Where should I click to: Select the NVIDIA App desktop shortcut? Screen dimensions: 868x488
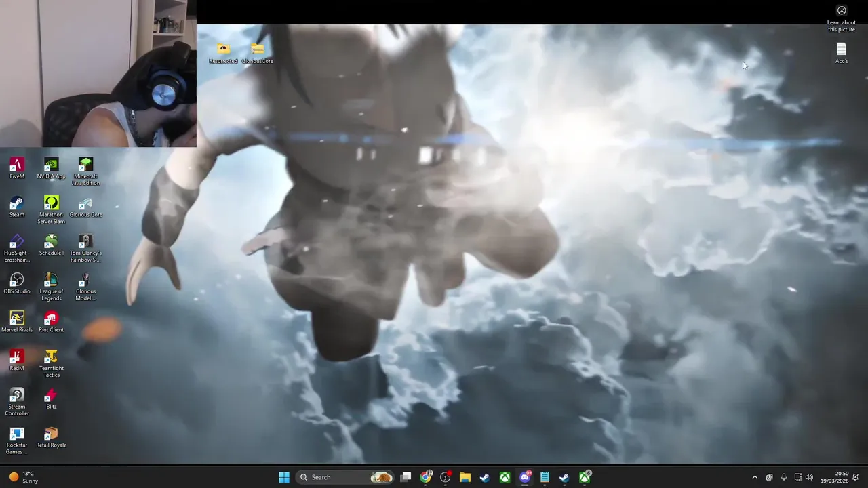coord(51,168)
